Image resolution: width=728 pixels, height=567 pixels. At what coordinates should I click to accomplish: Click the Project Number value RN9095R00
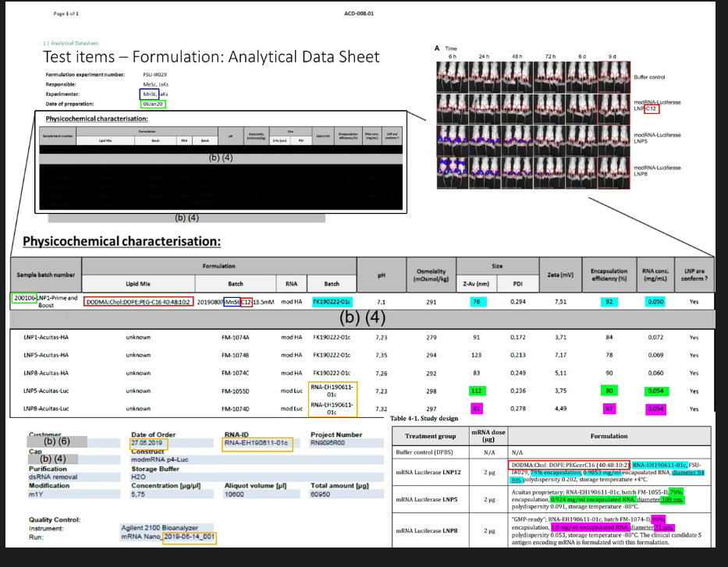pyautogui.click(x=331, y=443)
